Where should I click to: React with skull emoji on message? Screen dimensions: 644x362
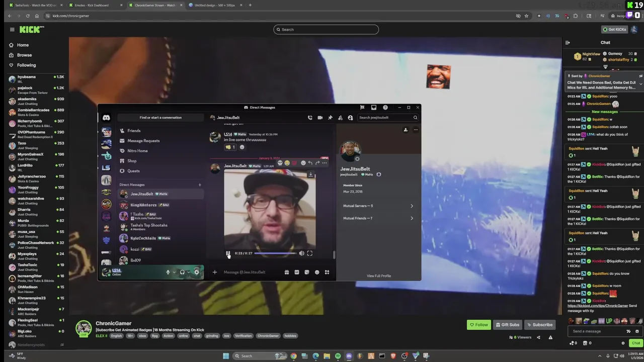(x=280, y=163)
